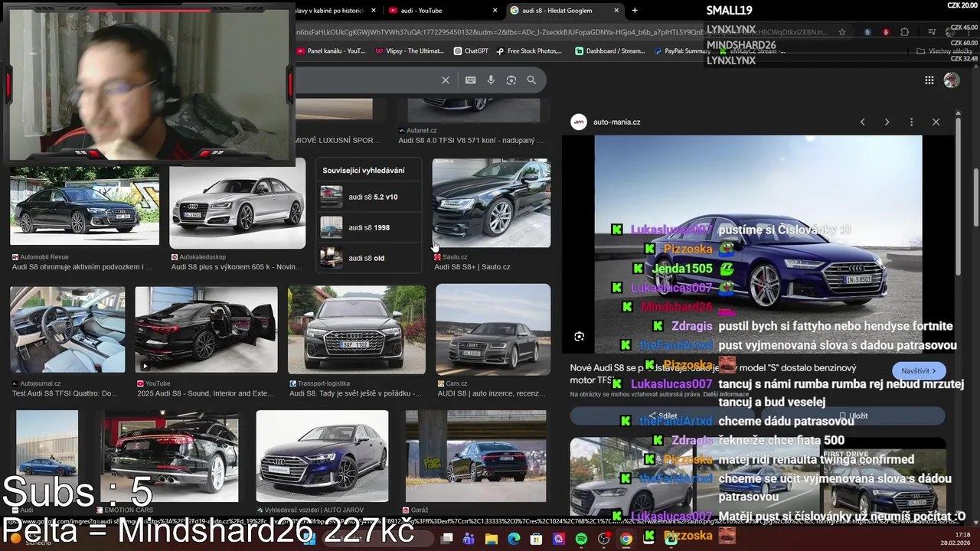Open Transport-logistika Audi S8 thumbnail
This screenshot has width=980, height=551.
[x=356, y=330]
